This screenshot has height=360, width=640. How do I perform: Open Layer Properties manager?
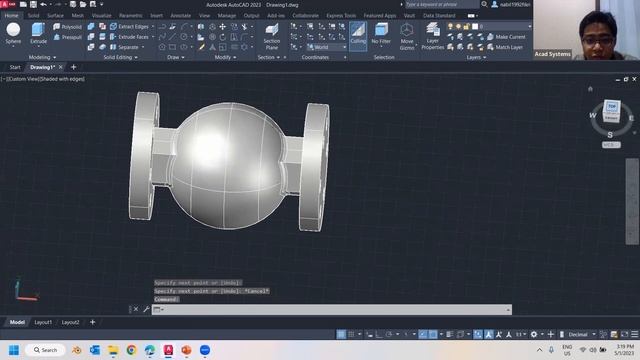[x=432, y=37]
